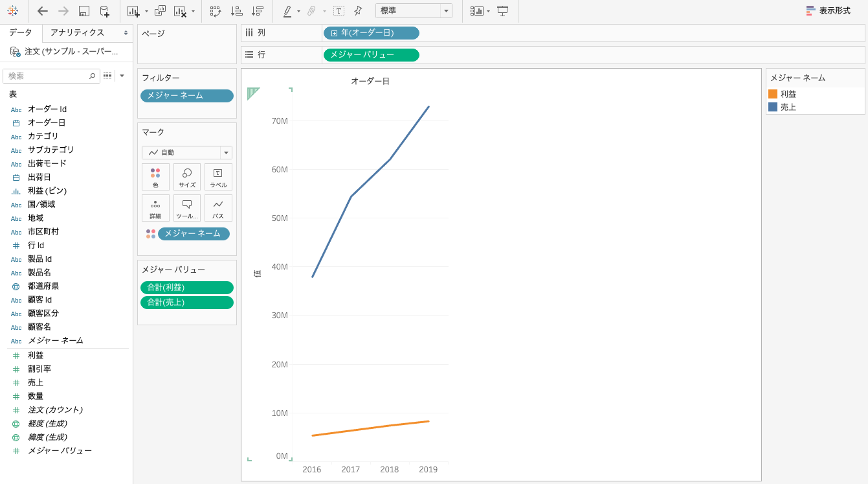Screen dimensions: 868x484
Task: Select the 割引率 measure
Action: click(39, 369)
